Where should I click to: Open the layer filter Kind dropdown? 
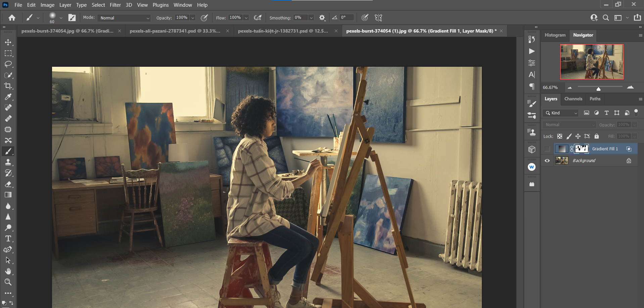click(560, 113)
